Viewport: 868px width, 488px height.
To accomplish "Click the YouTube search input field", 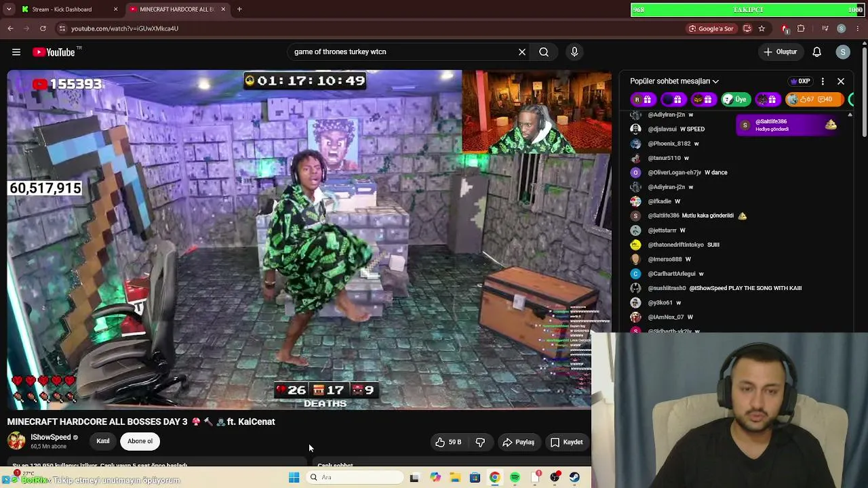I will (x=403, y=52).
